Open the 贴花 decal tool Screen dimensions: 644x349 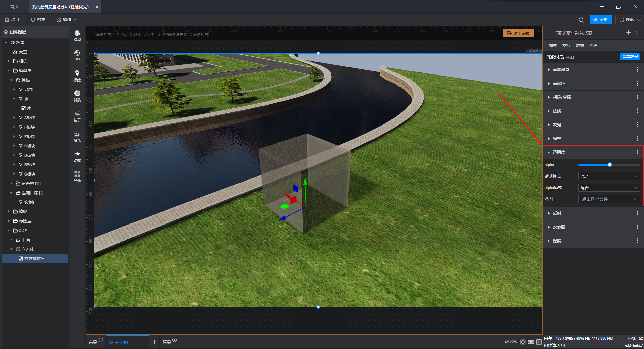tap(77, 136)
